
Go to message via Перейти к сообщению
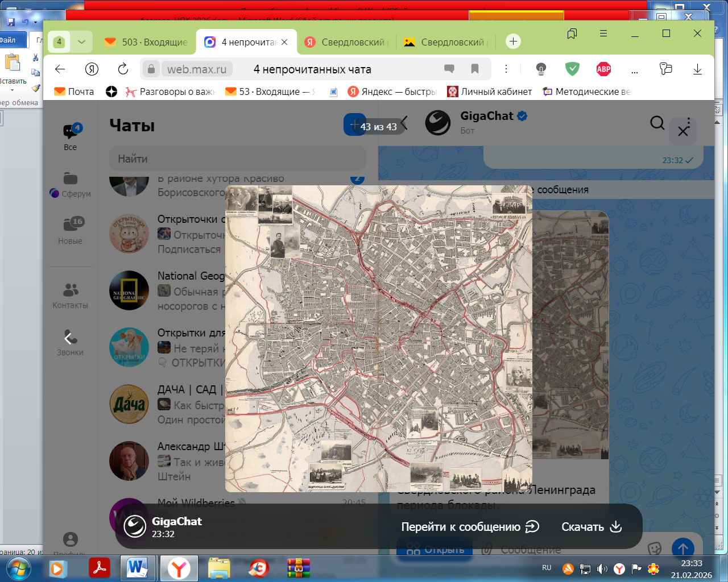[x=470, y=527]
